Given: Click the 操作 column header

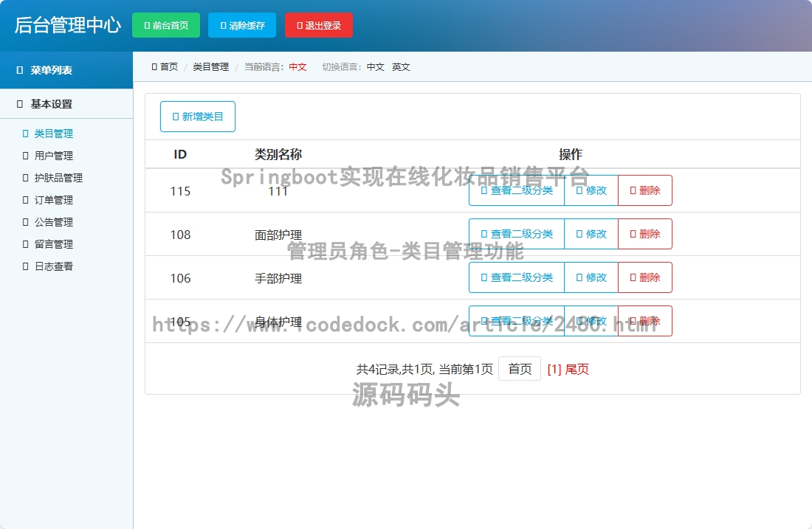Looking at the screenshot, I should tap(571, 154).
